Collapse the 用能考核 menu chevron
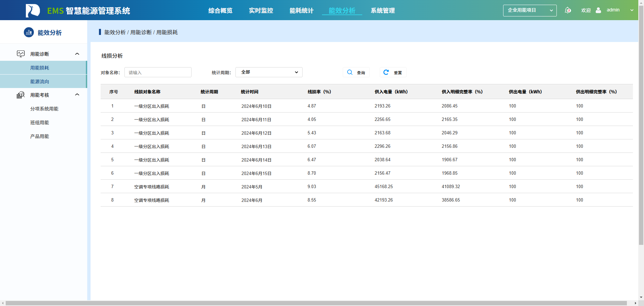This screenshot has height=306, width=644. pyautogui.click(x=77, y=95)
